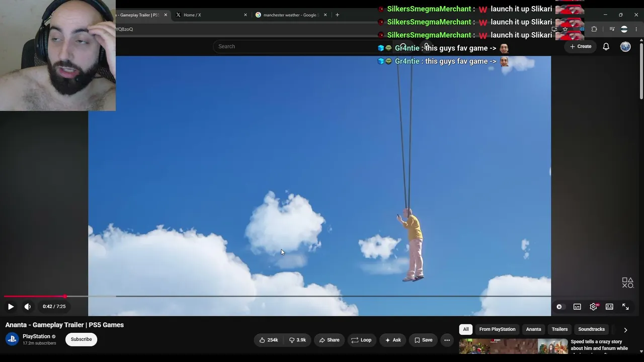This screenshot has height=362, width=644.
Task: Open the PlayStation channel name link
Action: (36, 336)
